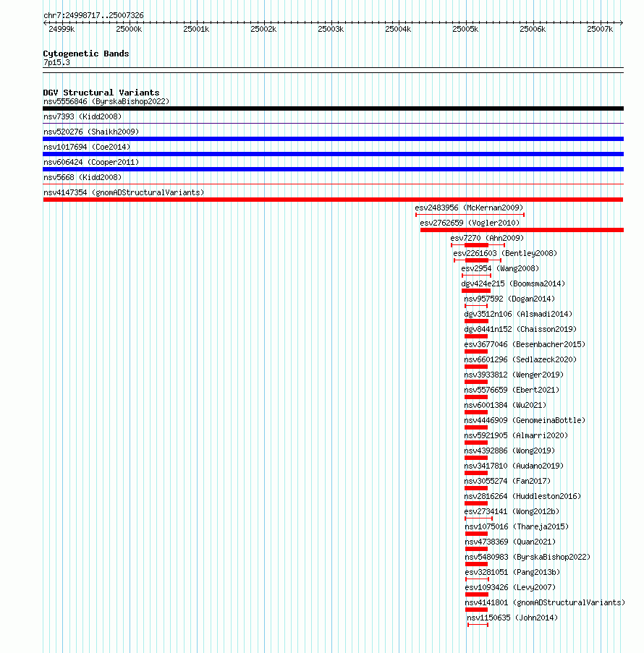Click esv3281051 (Pang2013b) label
This screenshot has height=653, width=644.
click(x=512, y=572)
